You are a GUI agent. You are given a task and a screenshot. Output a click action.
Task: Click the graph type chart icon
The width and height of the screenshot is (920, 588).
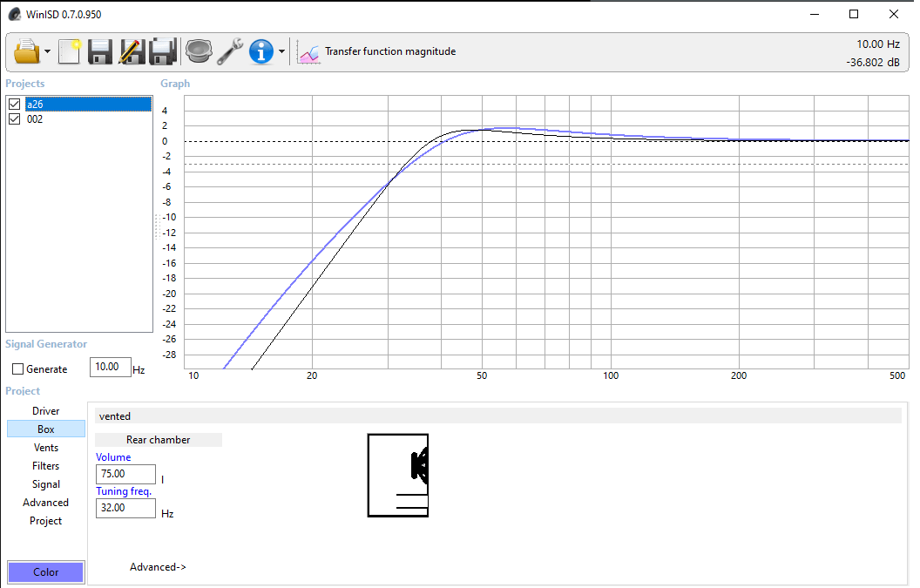308,52
